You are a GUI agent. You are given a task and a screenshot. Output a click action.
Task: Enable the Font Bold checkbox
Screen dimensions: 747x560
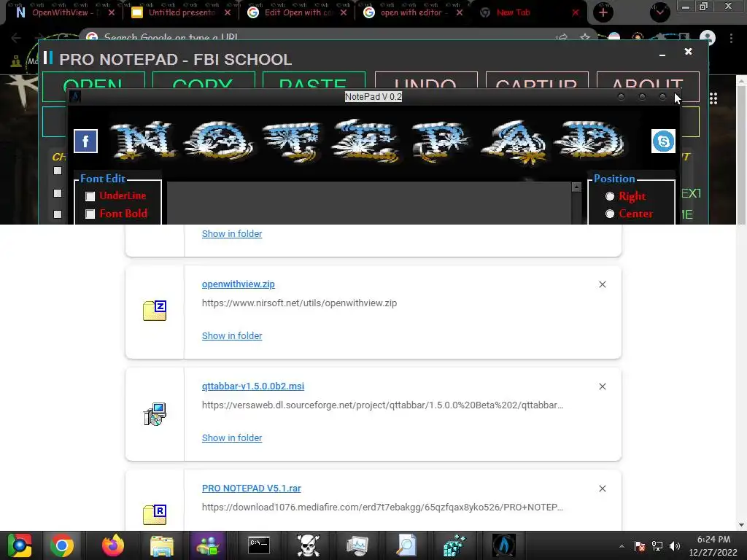coord(90,214)
